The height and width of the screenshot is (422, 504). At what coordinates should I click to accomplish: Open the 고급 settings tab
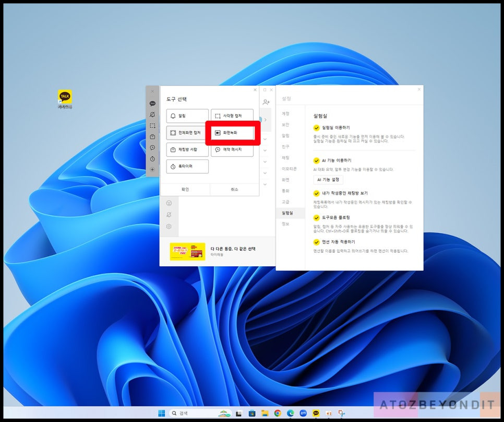[285, 202]
